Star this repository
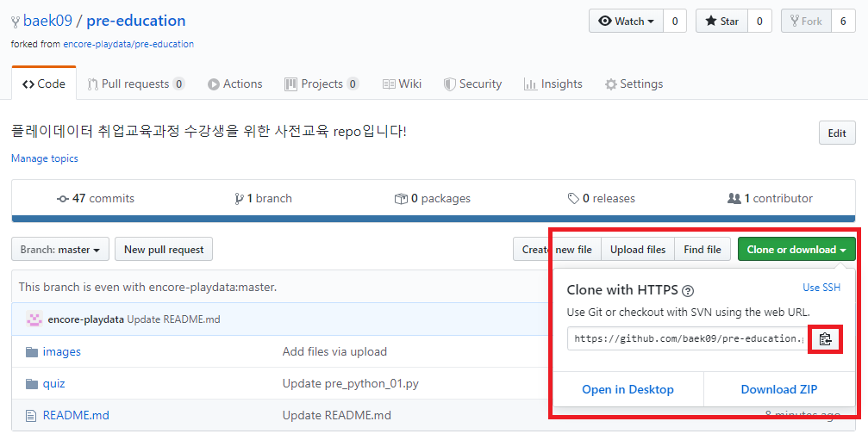Viewport: 868px width, 440px height. click(x=721, y=21)
